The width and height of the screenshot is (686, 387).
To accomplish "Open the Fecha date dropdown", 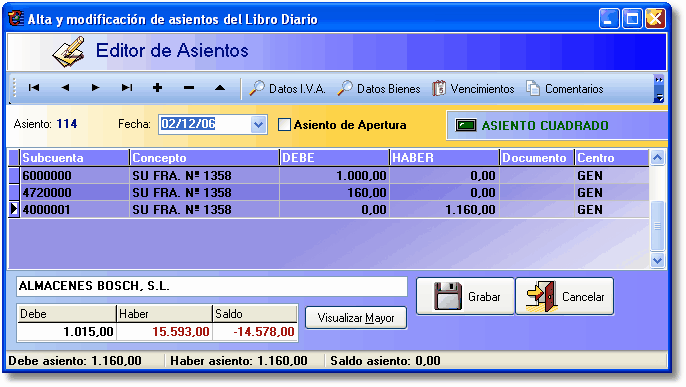I will pos(259,125).
